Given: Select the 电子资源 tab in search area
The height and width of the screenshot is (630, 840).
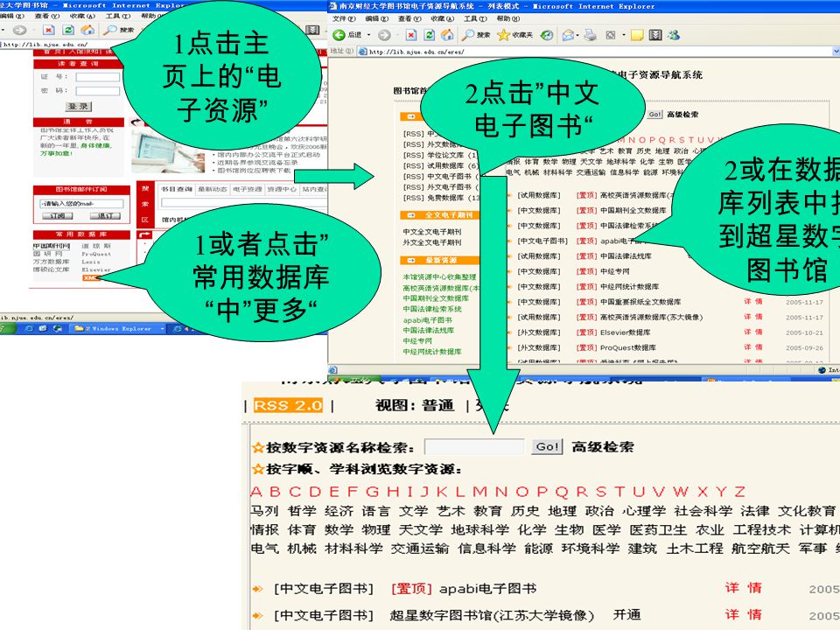Looking at the screenshot, I should tap(248, 189).
